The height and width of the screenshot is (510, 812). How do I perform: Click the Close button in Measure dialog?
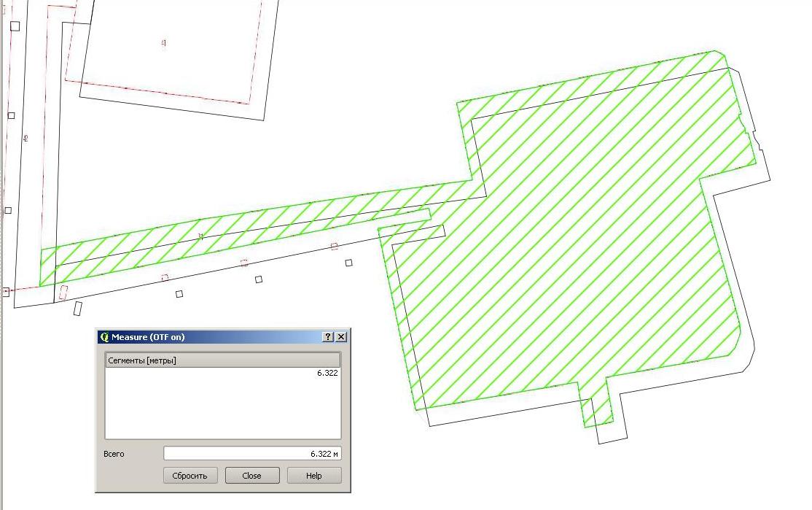pyautogui.click(x=251, y=475)
